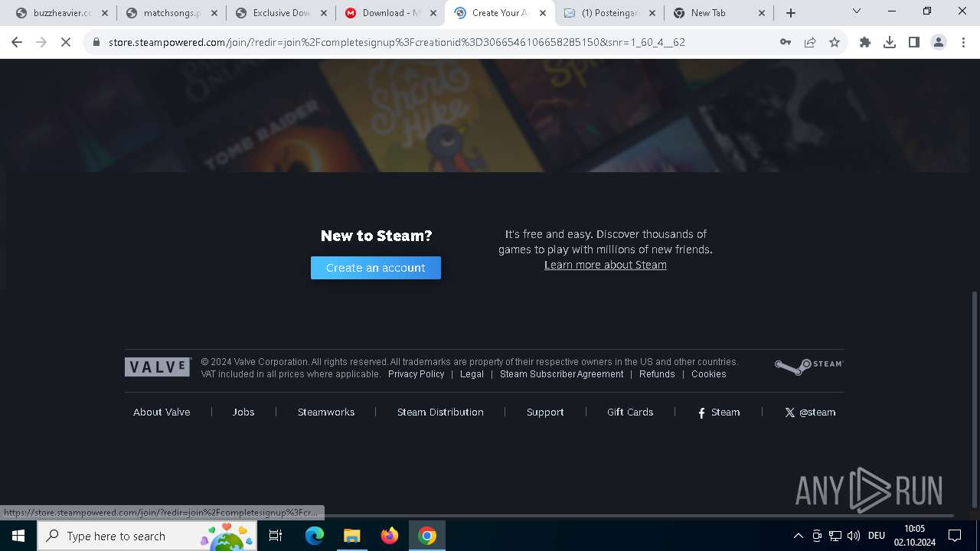The image size is (980, 551).
Task: Close the buzzheavier tab
Action: tap(105, 13)
